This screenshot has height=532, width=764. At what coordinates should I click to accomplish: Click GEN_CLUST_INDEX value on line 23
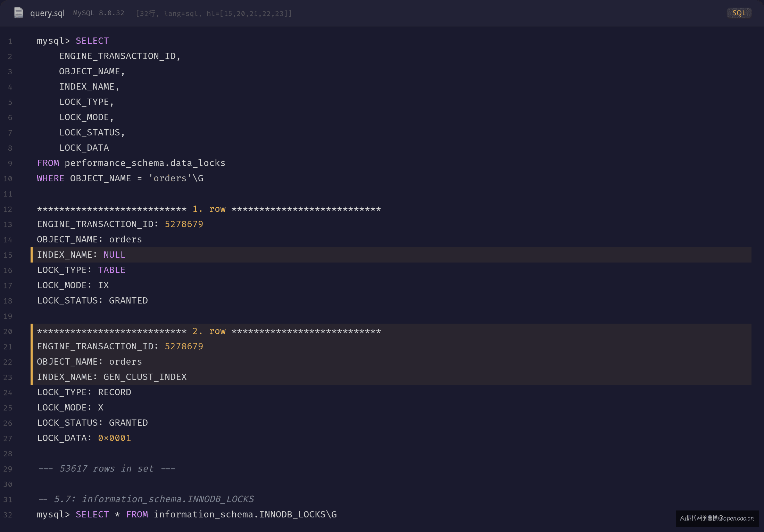tap(145, 377)
